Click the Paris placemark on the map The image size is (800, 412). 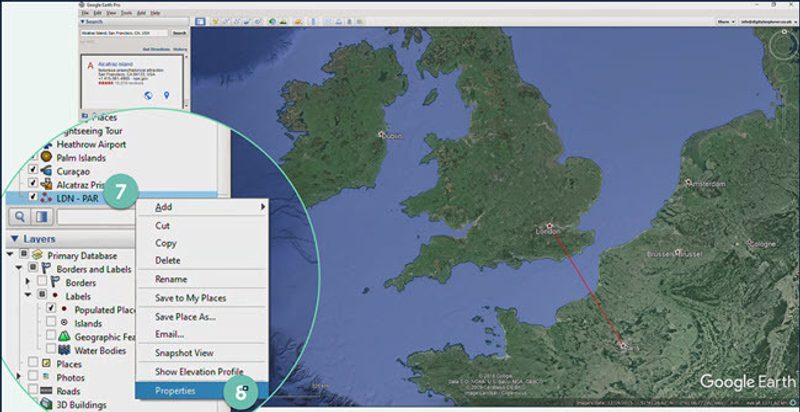(623, 345)
